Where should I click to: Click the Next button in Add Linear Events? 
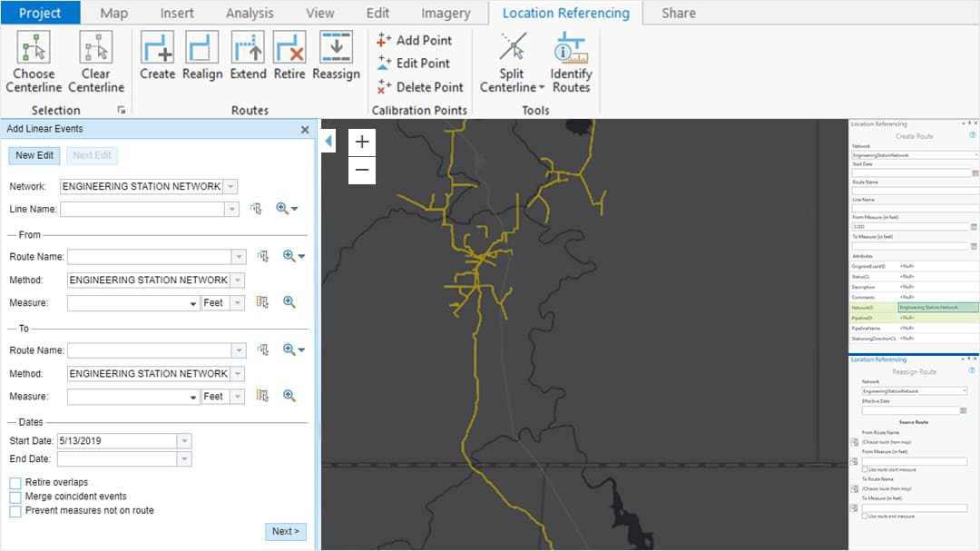(285, 531)
